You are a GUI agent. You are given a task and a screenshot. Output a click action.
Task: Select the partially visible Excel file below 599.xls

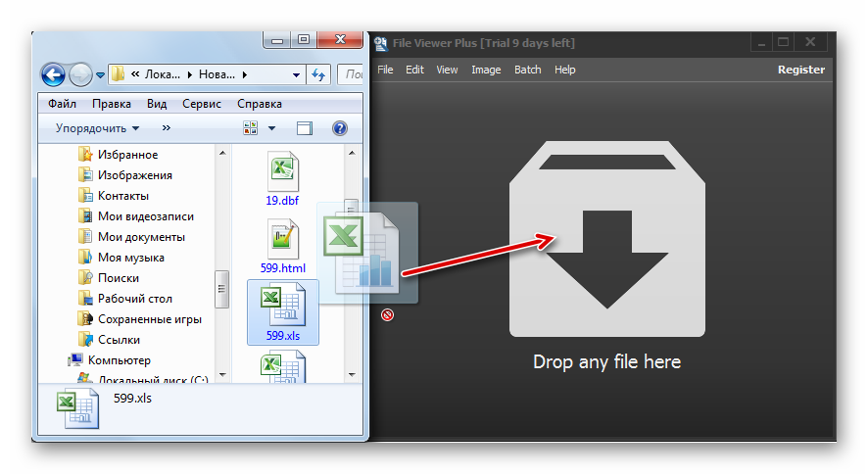pyautogui.click(x=282, y=368)
